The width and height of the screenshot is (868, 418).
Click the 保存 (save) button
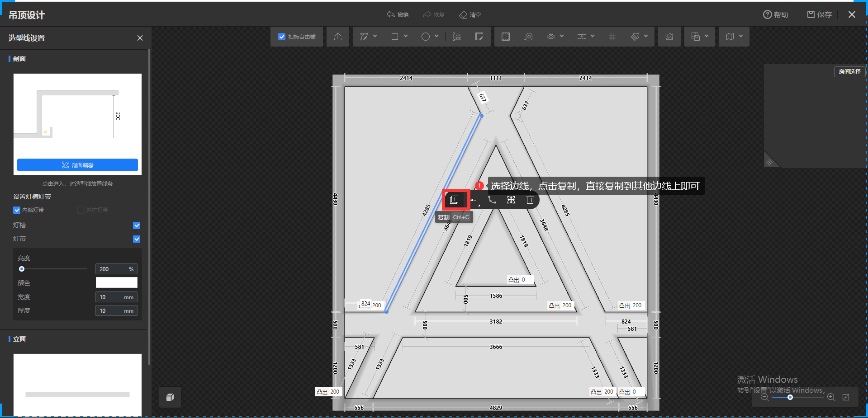pyautogui.click(x=820, y=14)
